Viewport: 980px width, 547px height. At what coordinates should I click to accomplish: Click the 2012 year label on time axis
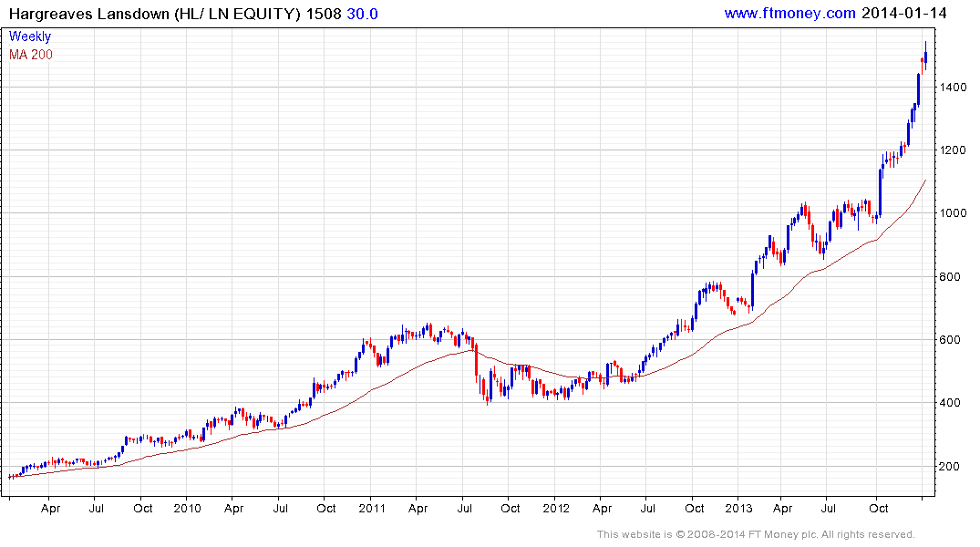coord(556,508)
